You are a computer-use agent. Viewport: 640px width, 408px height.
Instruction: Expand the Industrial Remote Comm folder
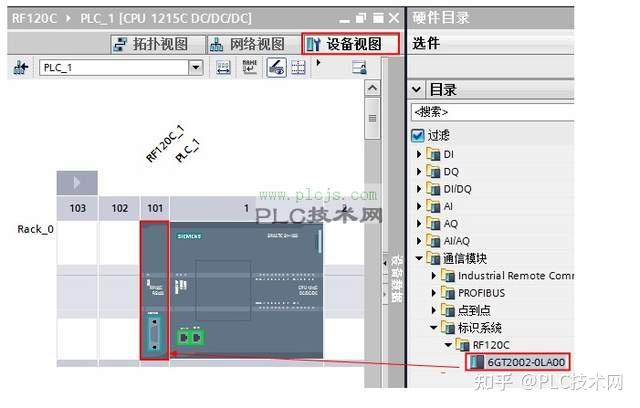point(433,276)
